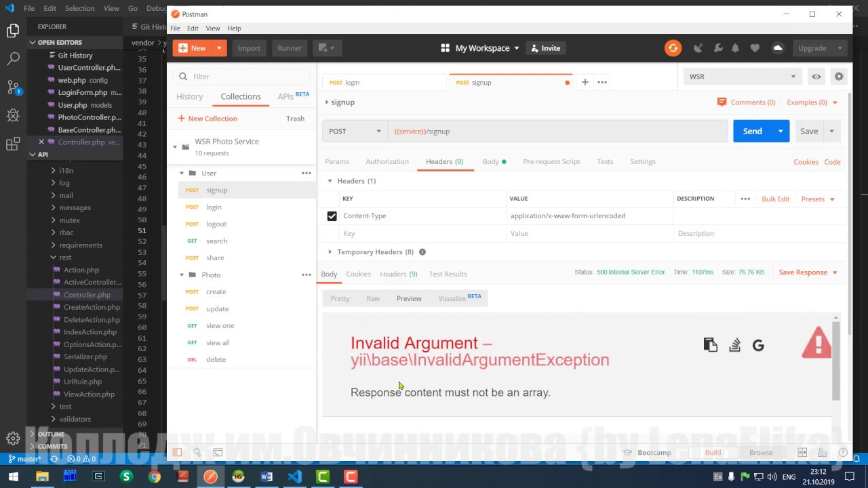Image resolution: width=868 pixels, height=488 pixels.
Task: Toggle sidebar icon in Postman status bar
Action: (177, 452)
